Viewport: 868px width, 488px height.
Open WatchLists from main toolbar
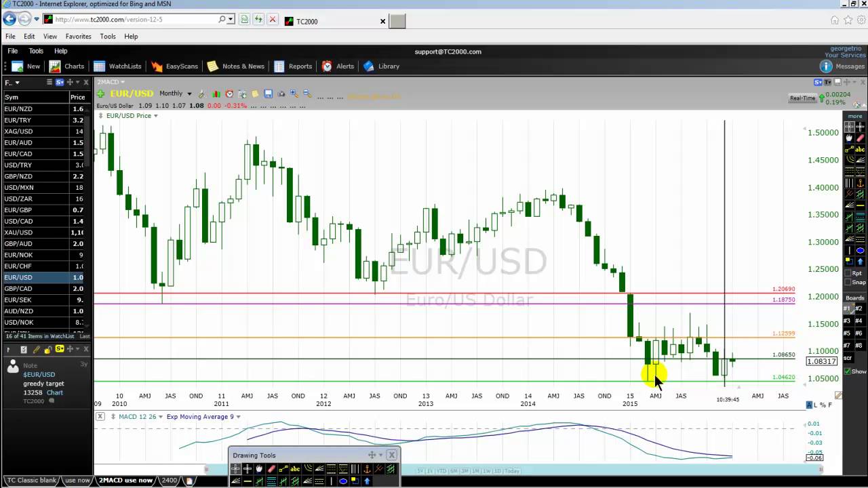(x=117, y=66)
